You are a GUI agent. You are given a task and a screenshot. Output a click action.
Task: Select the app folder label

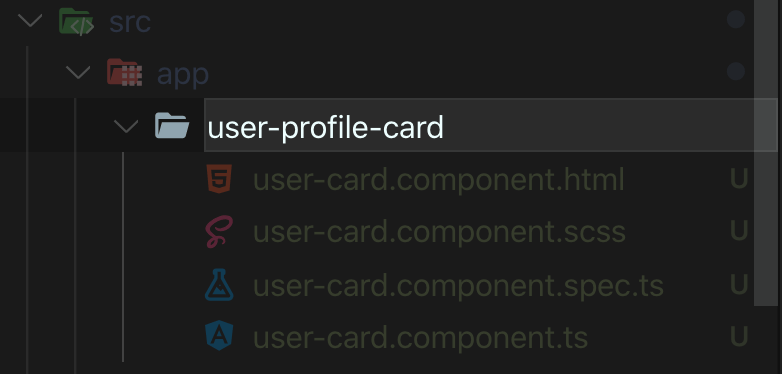point(183,76)
